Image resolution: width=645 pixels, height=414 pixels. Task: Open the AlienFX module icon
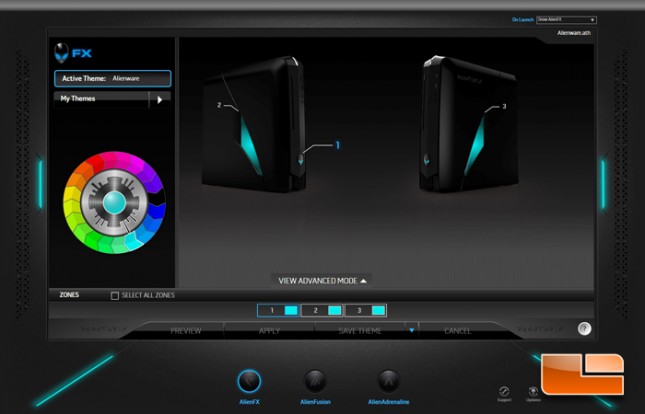coord(249,381)
